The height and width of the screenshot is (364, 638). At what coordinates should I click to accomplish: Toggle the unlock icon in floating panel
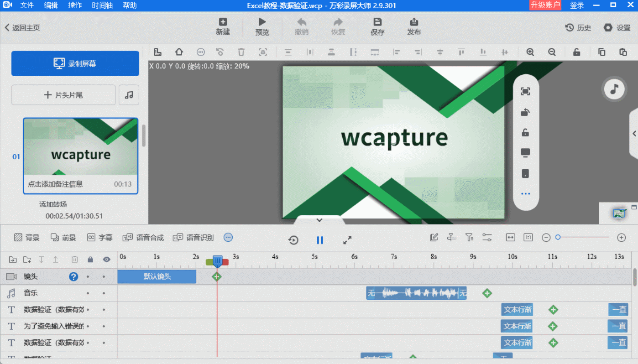coord(525,133)
